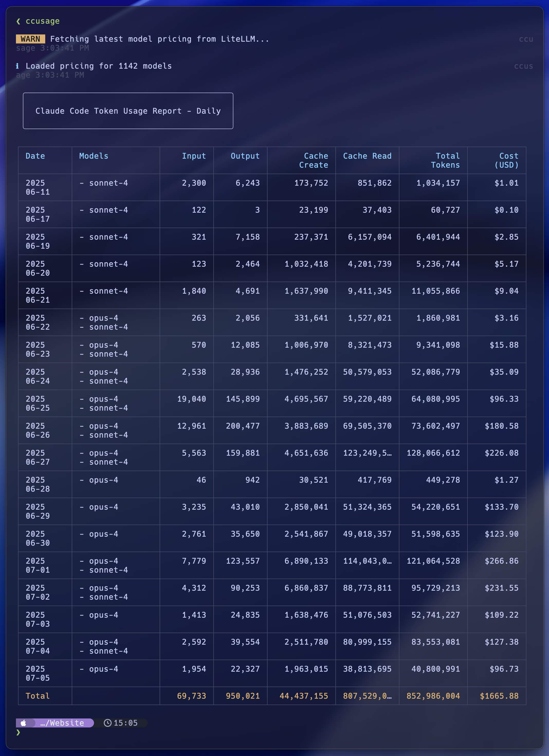549x756 pixels.
Task: Click the 852,986,004 total tokens value
Action: 433,696
